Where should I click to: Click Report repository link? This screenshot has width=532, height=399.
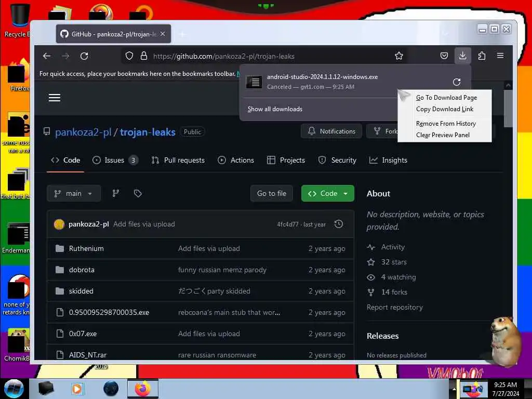pos(395,307)
